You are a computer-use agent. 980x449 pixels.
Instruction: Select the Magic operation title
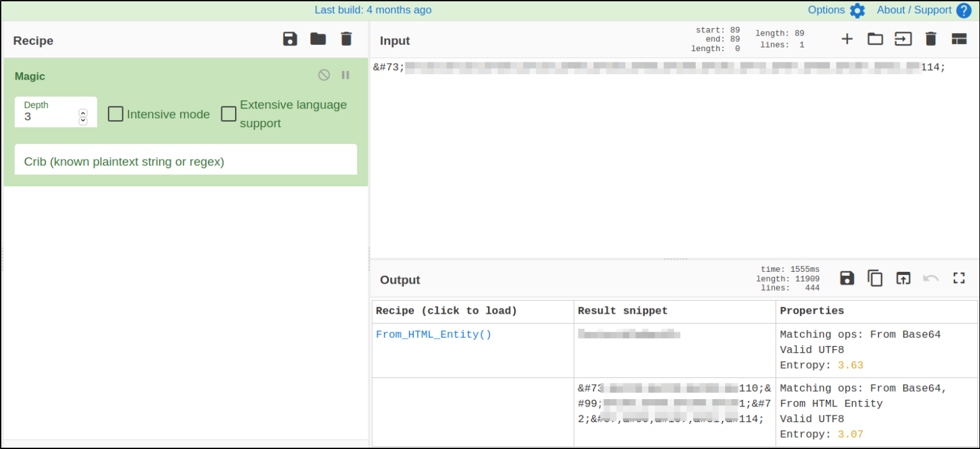pyautogui.click(x=30, y=76)
